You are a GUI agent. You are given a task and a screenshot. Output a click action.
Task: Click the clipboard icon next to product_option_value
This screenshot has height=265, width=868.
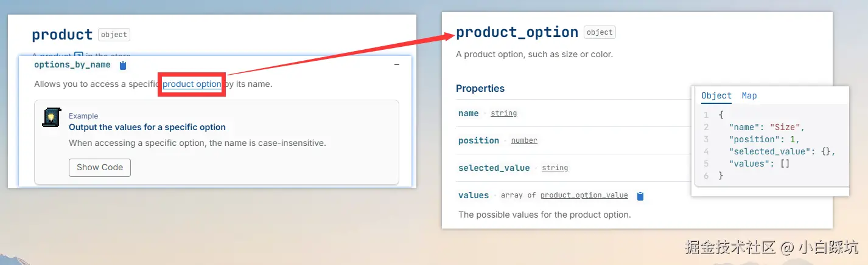coord(640,196)
